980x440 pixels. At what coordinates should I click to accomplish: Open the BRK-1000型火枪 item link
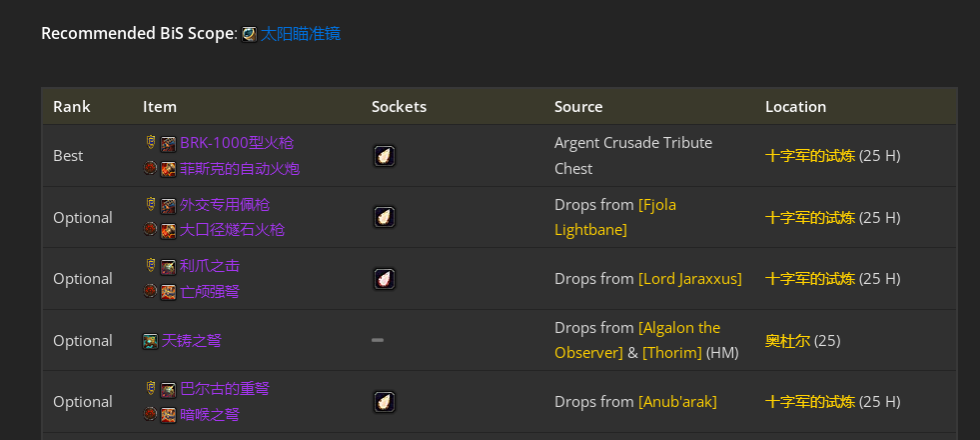pos(237,143)
